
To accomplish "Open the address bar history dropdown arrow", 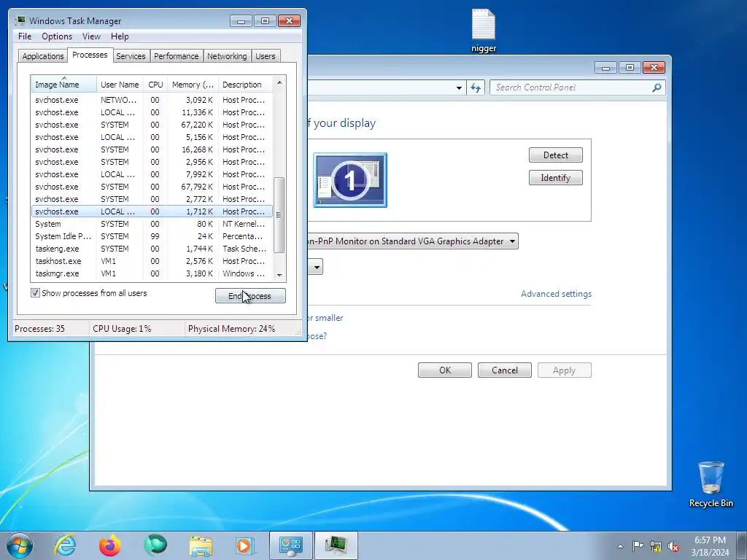I will coord(459,87).
